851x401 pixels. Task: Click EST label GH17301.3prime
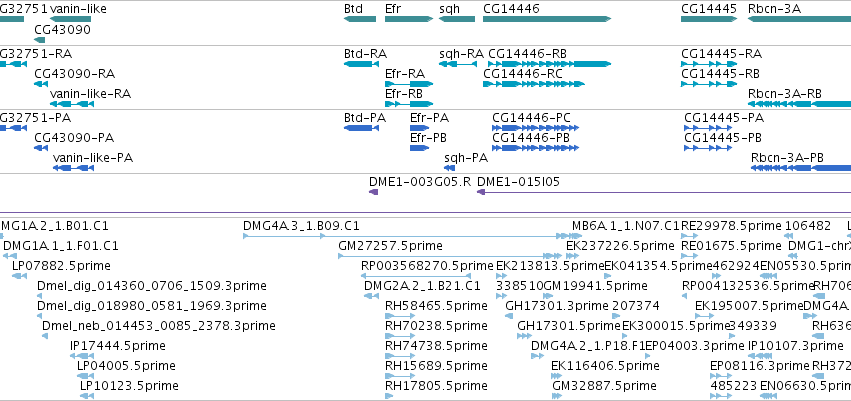click(557, 305)
